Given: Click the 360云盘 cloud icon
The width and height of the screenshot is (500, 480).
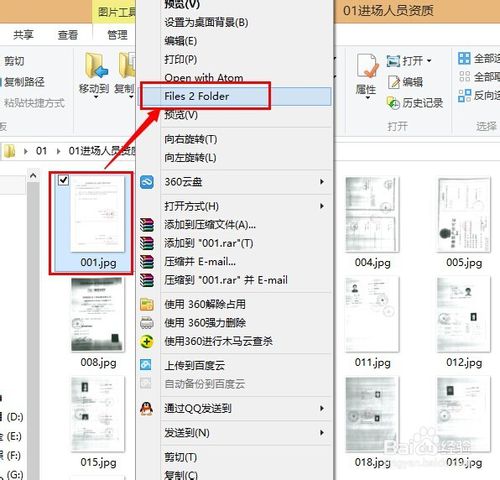Looking at the screenshot, I should pos(147,182).
